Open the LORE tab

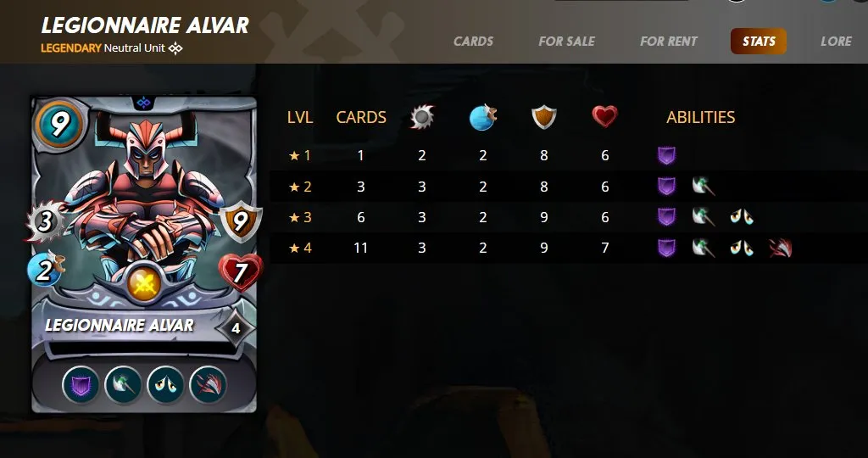pyautogui.click(x=836, y=41)
